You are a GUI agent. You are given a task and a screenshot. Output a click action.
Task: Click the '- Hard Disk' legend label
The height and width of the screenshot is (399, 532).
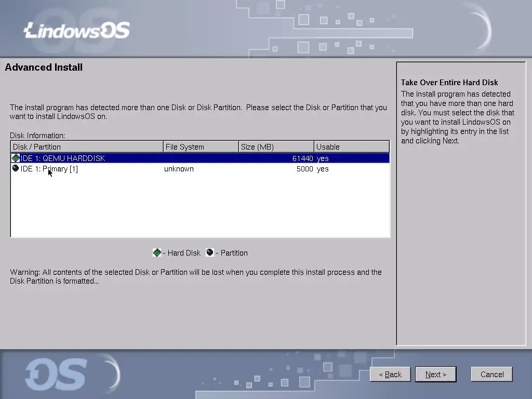181,253
